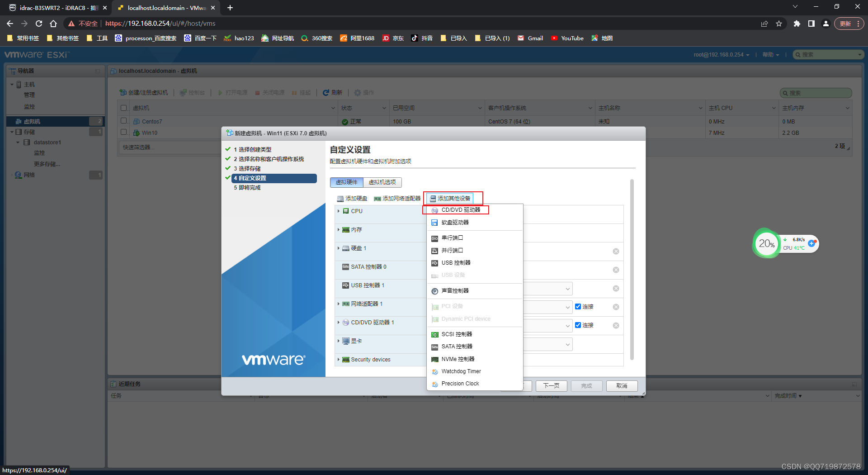The image size is (868, 475).
Task: Click the browser reload icon
Action: click(39, 24)
